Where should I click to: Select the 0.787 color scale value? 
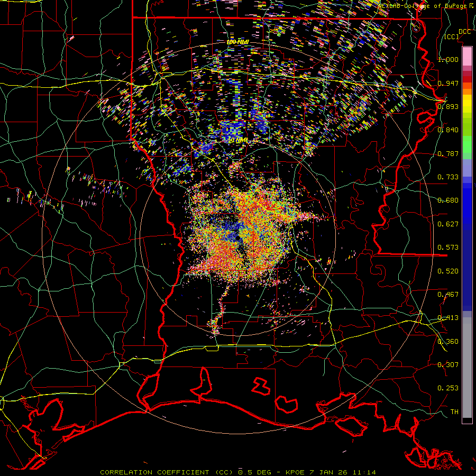(448, 153)
